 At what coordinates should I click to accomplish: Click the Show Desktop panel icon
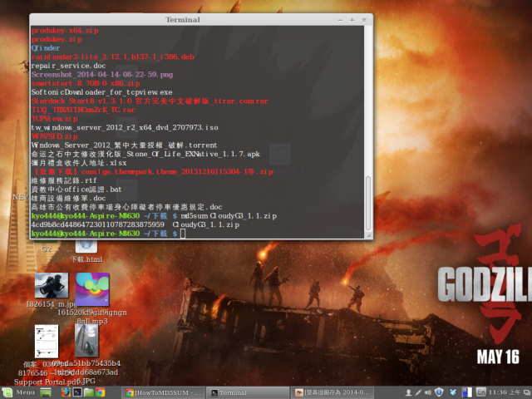[x=46, y=392]
